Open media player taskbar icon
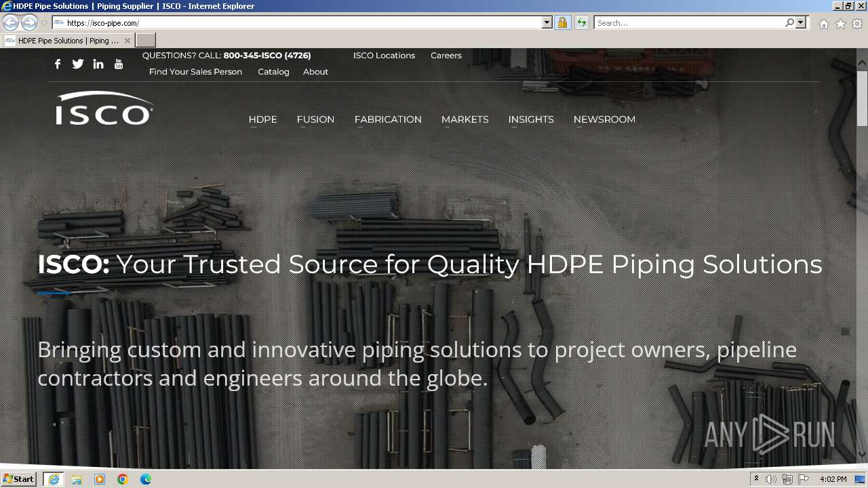The image size is (868, 488). [100, 479]
